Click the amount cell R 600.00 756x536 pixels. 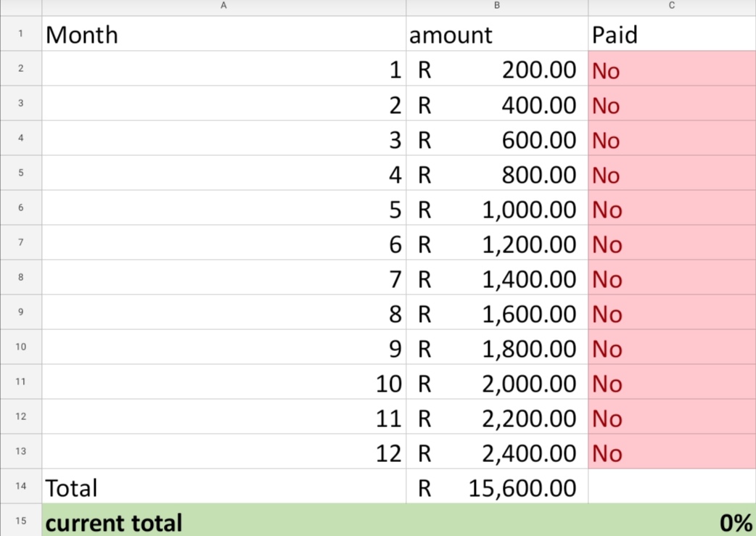(497, 138)
